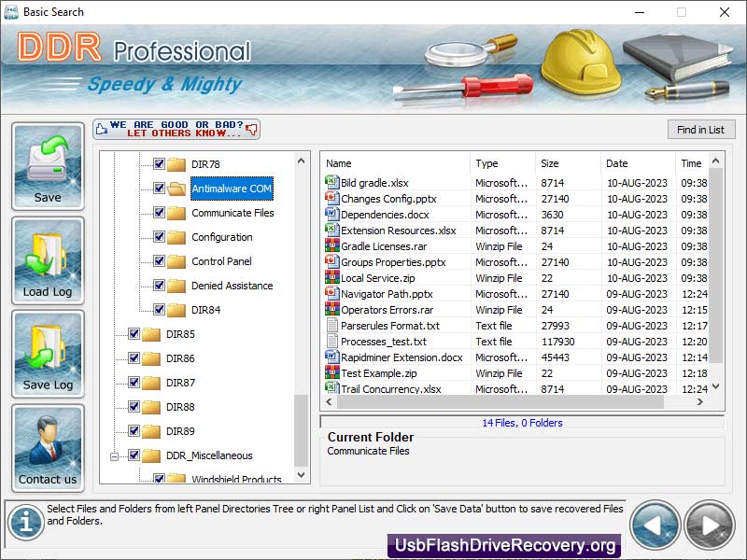The height and width of the screenshot is (560, 747).
Task: Select the Test Example.zip file row
Action: pos(515,373)
